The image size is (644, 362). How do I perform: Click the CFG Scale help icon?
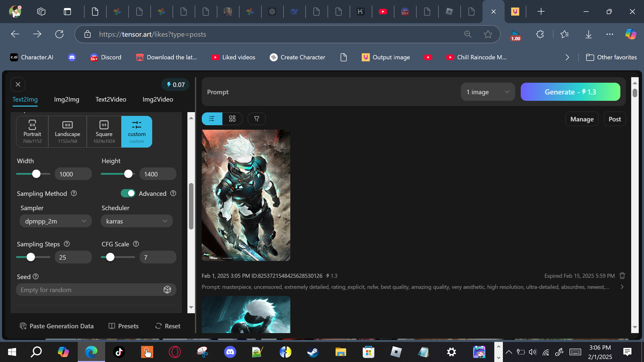click(136, 244)
